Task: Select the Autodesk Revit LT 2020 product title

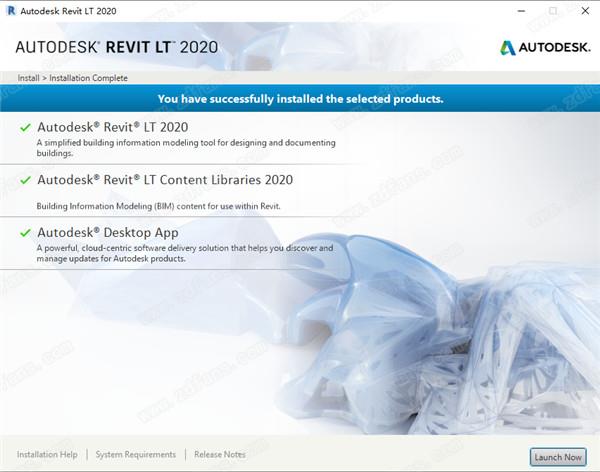Action: (x=112, y=127)
